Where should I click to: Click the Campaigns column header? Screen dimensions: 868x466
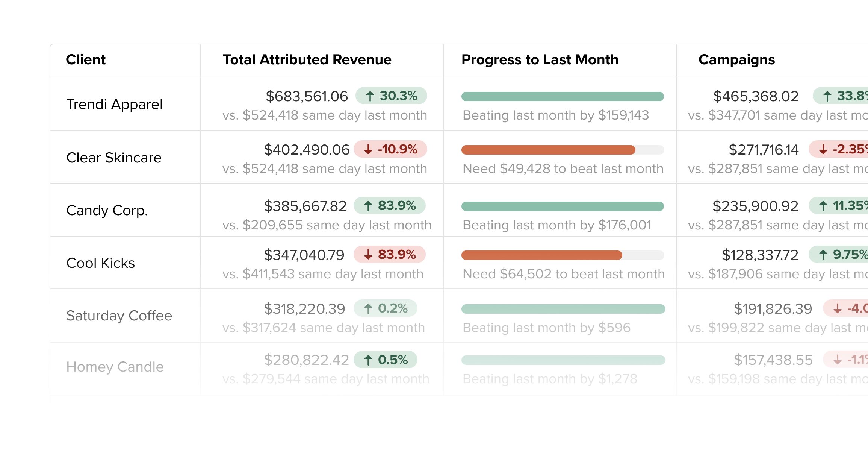pyautogui.click(x=736, y=60)
